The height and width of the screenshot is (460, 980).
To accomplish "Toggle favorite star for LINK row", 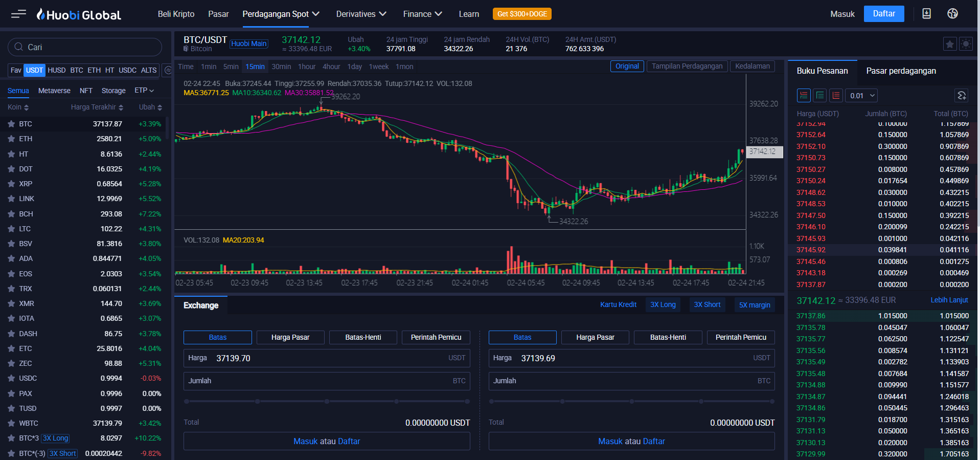I will (11, 199).
